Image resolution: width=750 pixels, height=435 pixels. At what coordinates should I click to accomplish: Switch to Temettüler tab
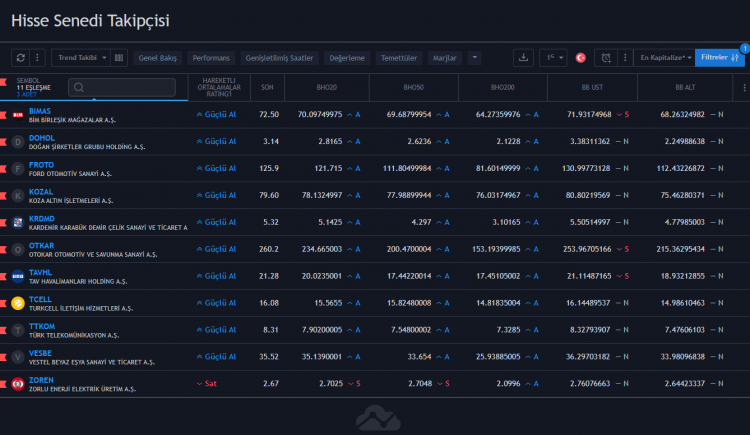399,58
